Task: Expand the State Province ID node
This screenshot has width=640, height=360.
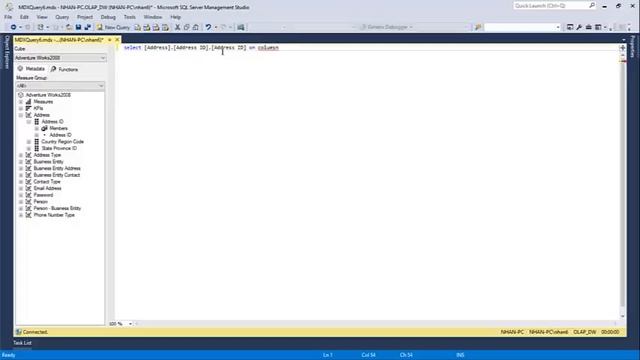Action: point(29,149)
